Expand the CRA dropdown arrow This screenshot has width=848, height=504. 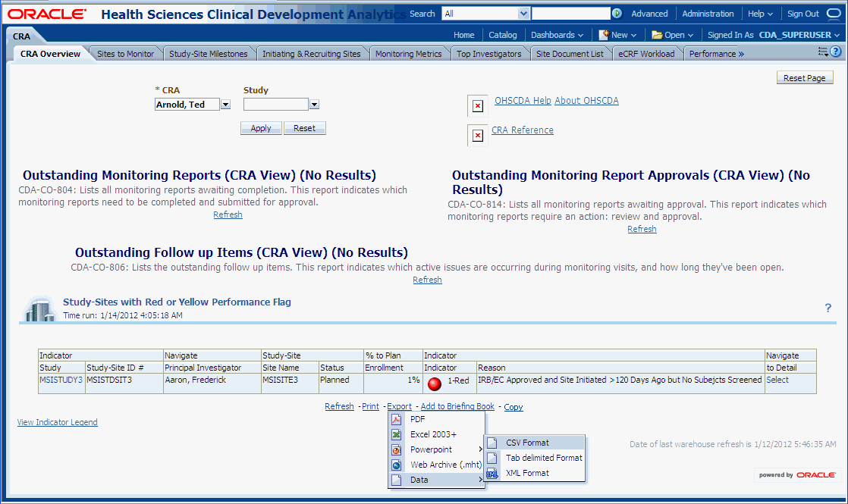(225, 105)
